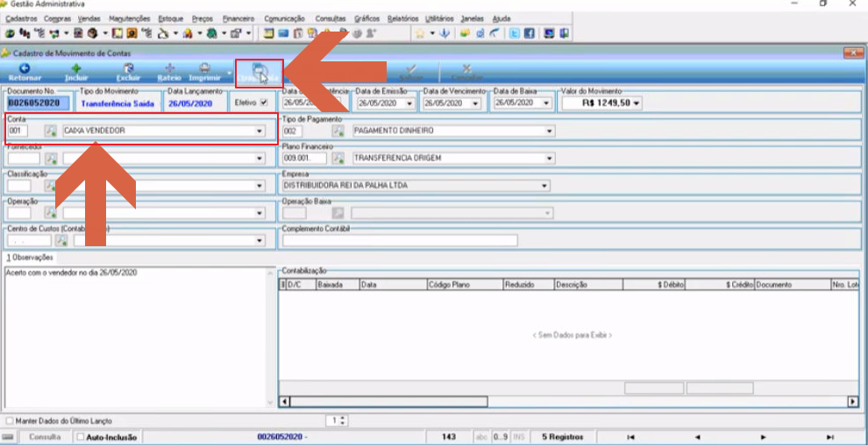
Task: Open the lookup icon beside Conta code
Action: (x=51, y=131)
